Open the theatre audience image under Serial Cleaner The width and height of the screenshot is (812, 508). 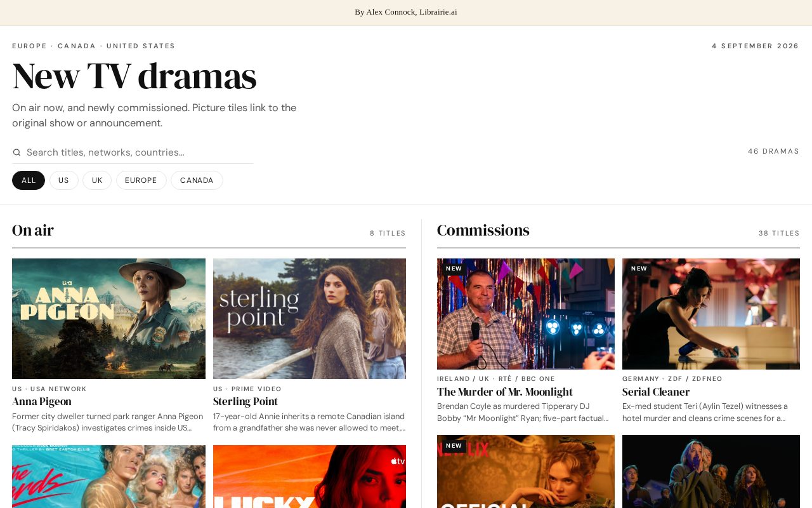pos(711,471)
